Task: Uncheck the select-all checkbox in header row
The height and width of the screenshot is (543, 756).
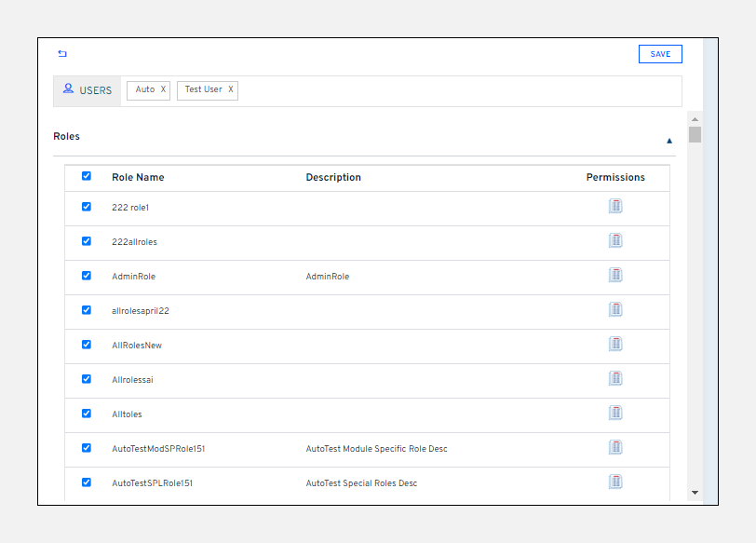Action: click(87, 176)
